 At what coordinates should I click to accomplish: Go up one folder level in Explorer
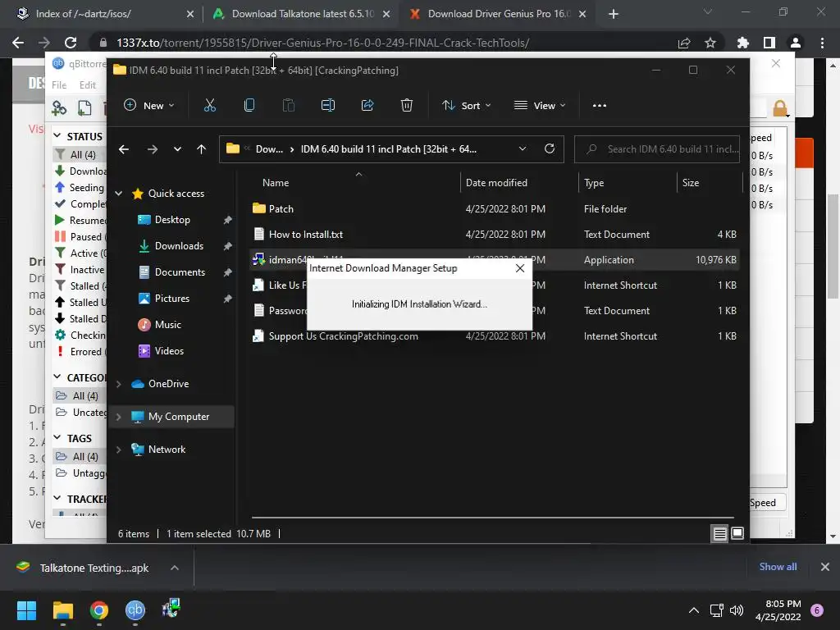click(x=202, y=149)
